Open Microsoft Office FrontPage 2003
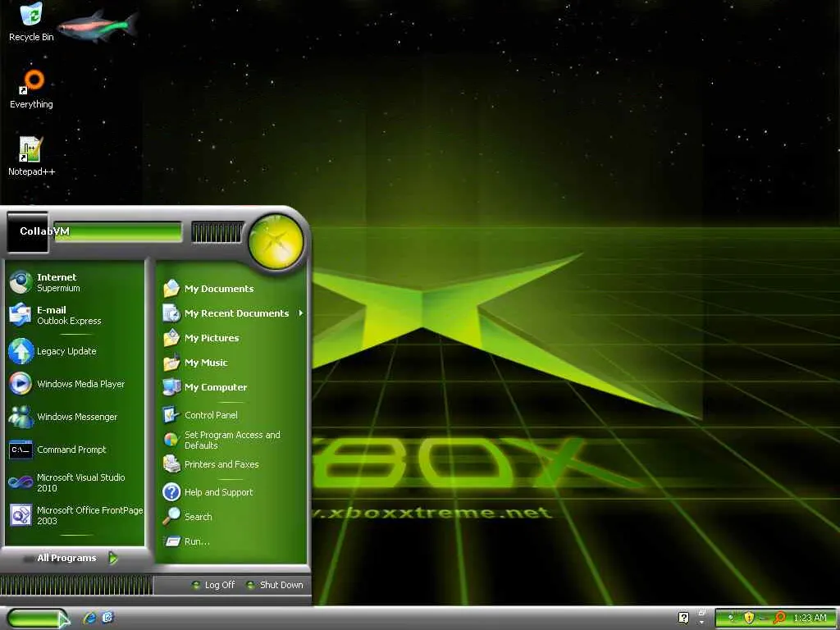This screenshot has width=840, height=630. pos(75,515)
